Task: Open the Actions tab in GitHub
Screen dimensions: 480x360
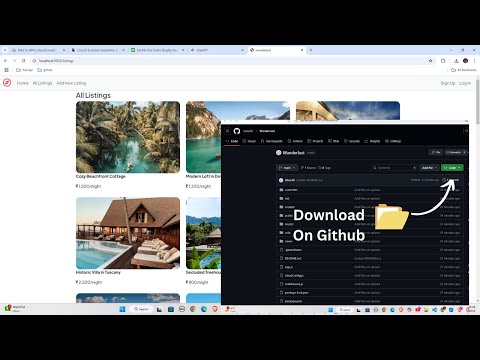Action: point(295,141)
